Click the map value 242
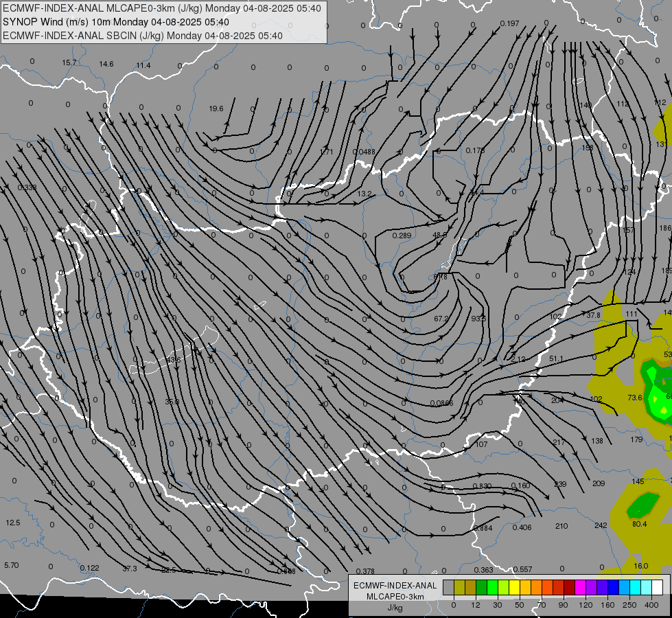The height and width of the screenshot is (618, 672). coord(601,525)
